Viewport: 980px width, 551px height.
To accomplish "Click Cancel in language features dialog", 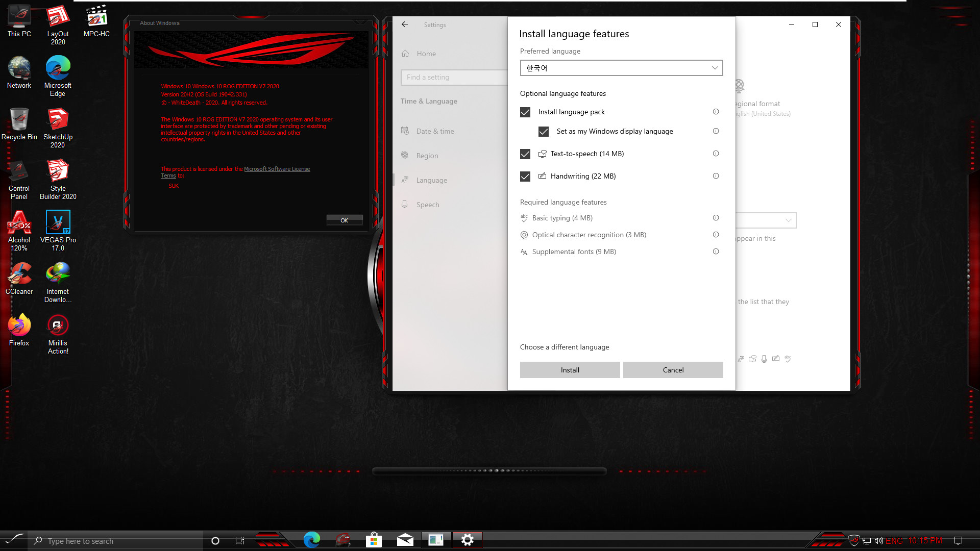I will tap(673, 370).
